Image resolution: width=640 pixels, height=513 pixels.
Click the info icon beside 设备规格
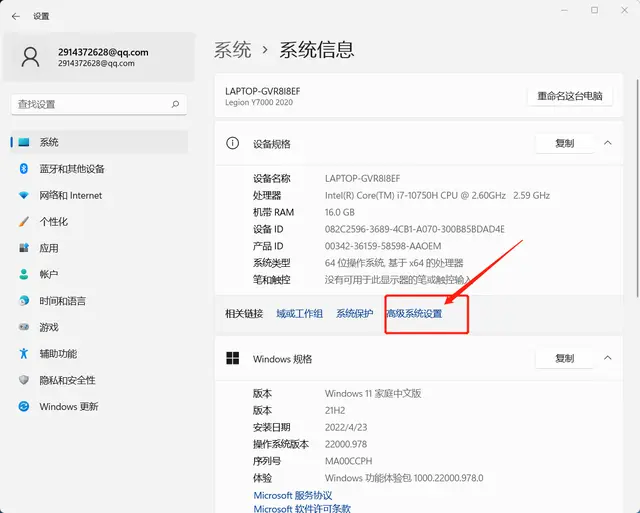[x=233, y=143]
